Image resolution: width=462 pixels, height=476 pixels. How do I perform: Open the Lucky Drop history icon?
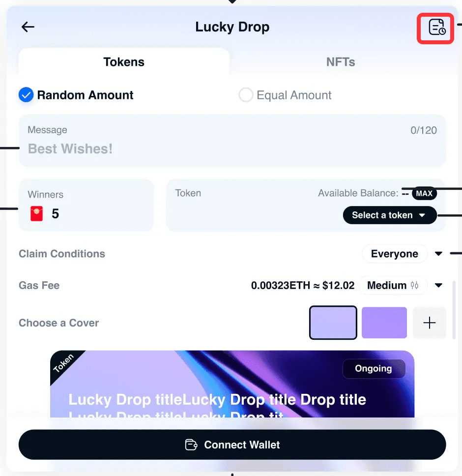pos(437,27)
